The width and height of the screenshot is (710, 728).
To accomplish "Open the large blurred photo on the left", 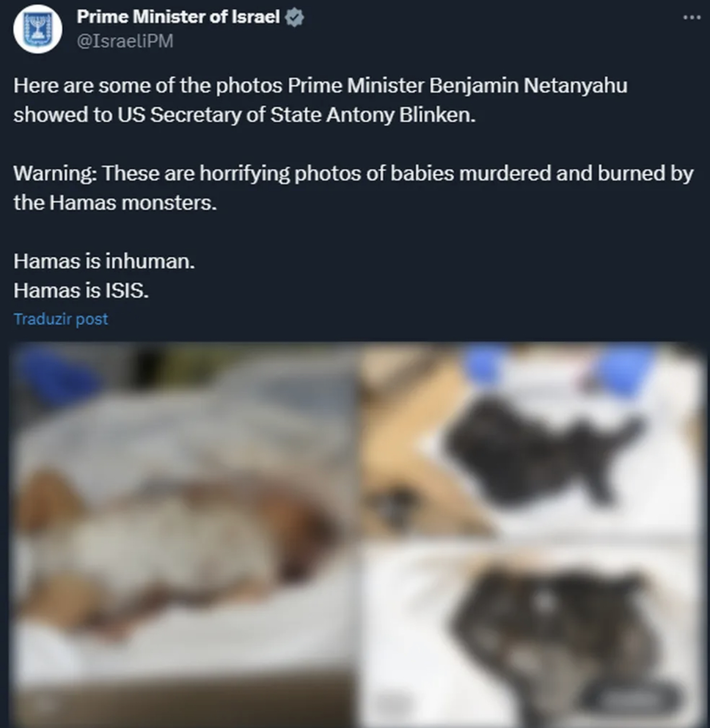I will point(186,535).
